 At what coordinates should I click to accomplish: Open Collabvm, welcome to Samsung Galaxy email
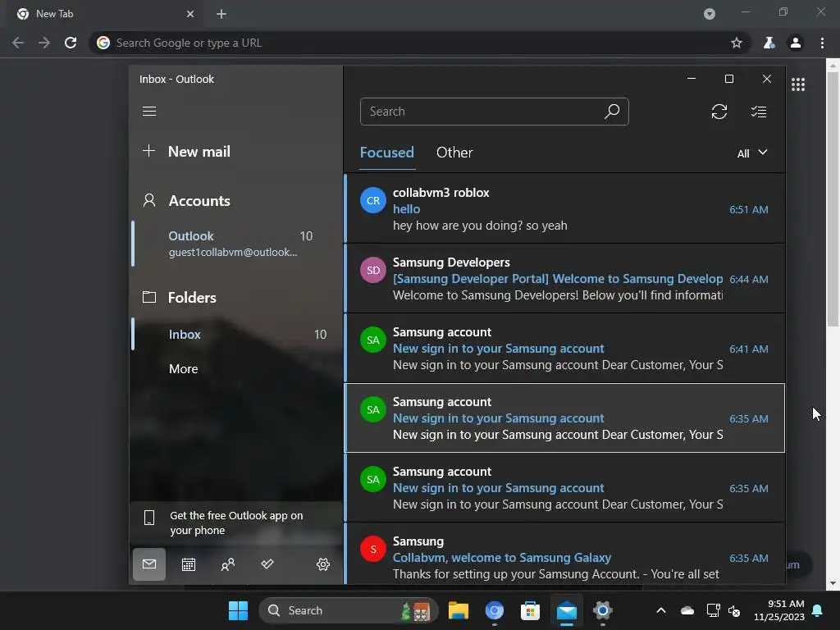pyautogui.click(x=564, y=555)
